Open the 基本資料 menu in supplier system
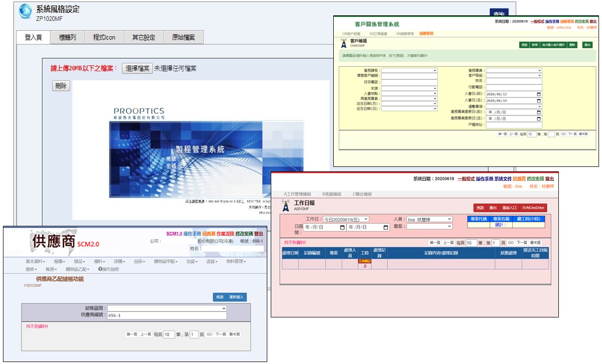This screenshot has height=364, width=602. click(x=35, y=261)
